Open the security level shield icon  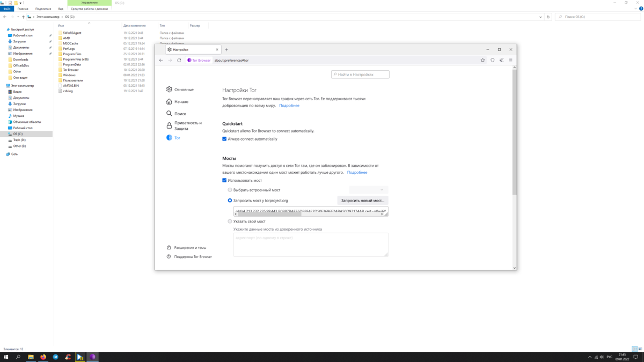(x=493, y=60)
